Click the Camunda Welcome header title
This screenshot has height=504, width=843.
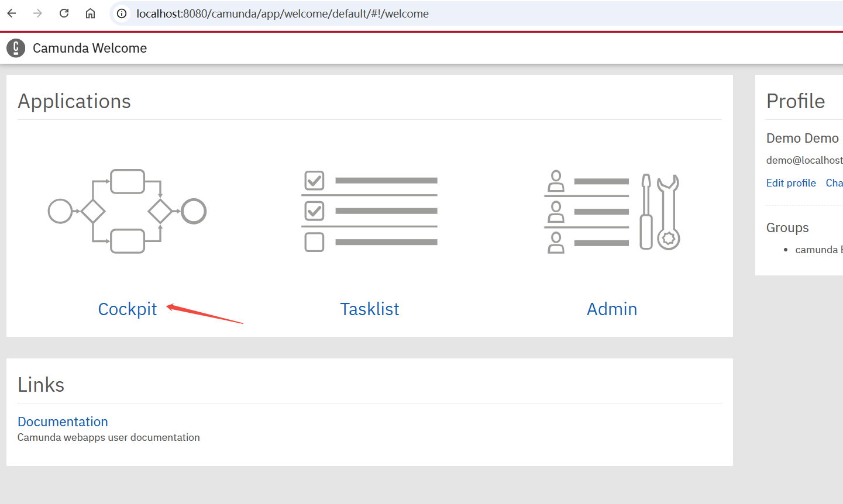[x=90, y=48]
